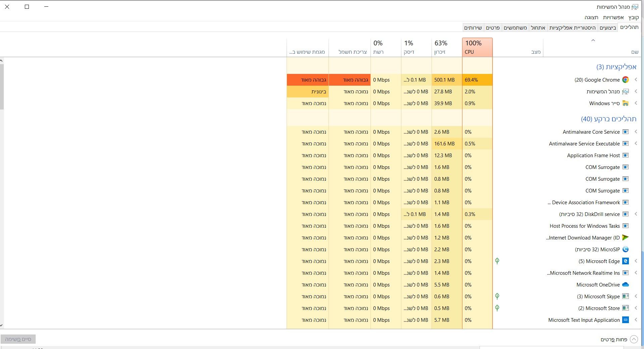Viewport: 644px width, 349px height.
Task: Click the green leaf status icon for Microsoft Store
Action: click(x=497, y=308)
